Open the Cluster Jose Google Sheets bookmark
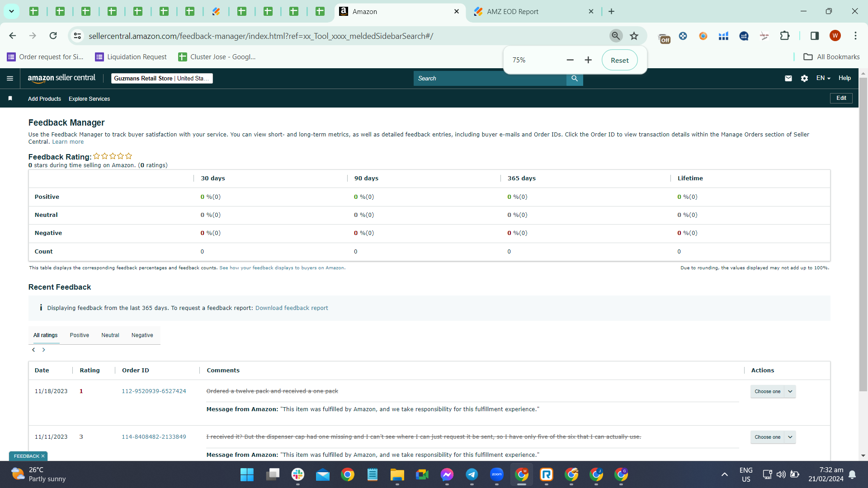This screenshot has height=488, width=868. click(x=217, y=57)
